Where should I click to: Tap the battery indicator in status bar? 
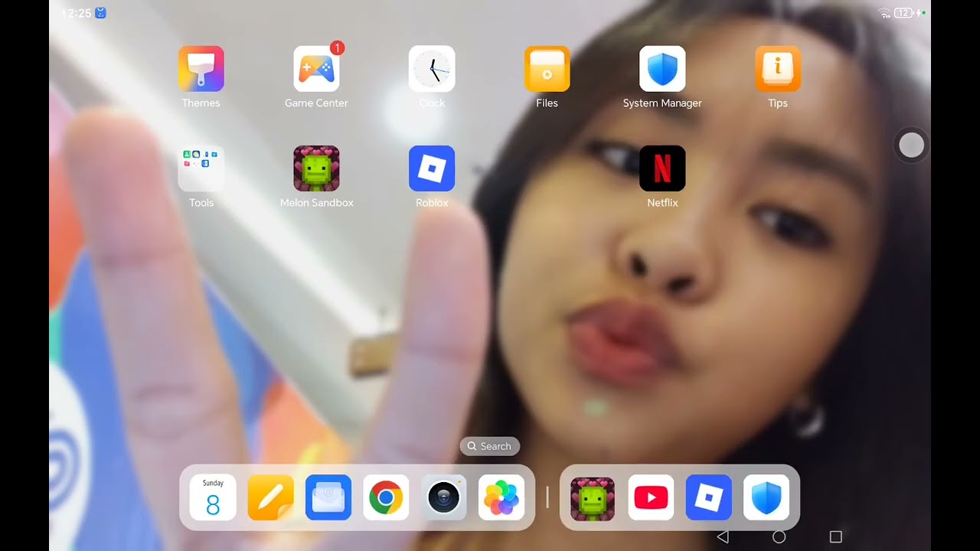pos(905,13)
